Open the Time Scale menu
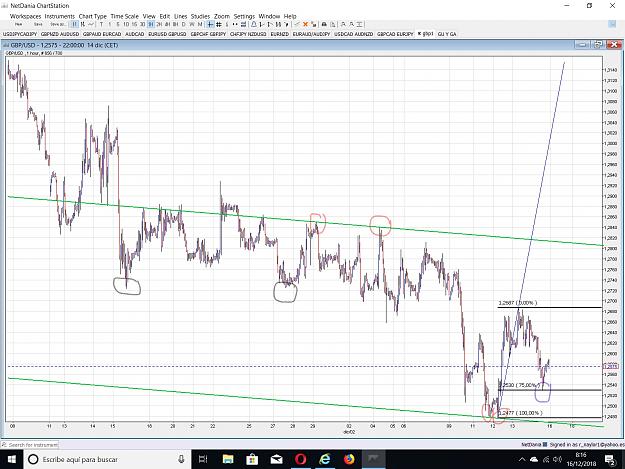 coord(125,16)
